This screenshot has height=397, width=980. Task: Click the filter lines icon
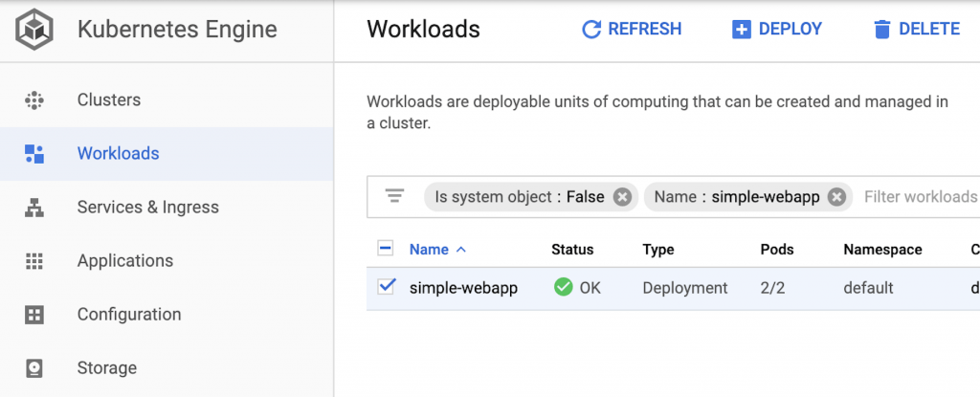pos(394,196)
